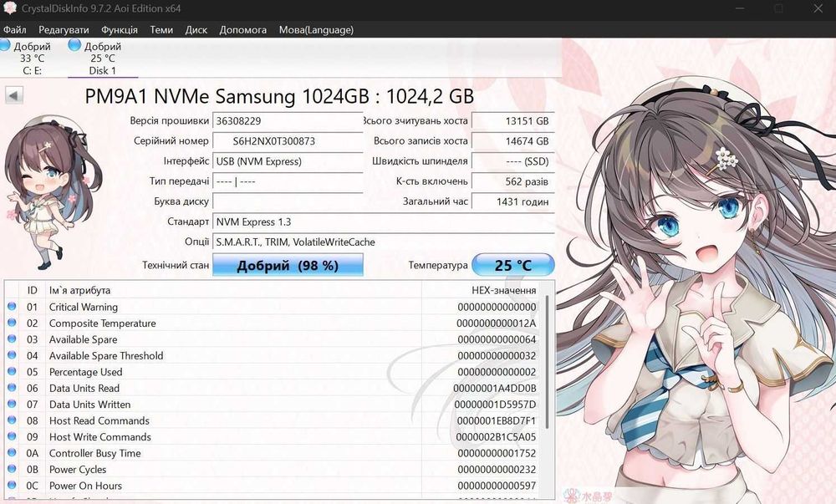Image resolution: width=836 pixels, height=504 pixels.
Task: Switch to the C: E: disk tab
Action: coord(32,58)
